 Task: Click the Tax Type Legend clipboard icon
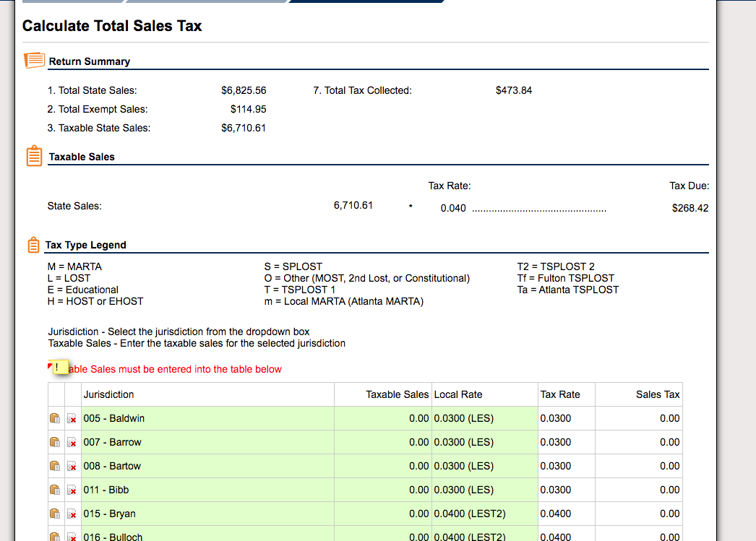click(33, 245)
